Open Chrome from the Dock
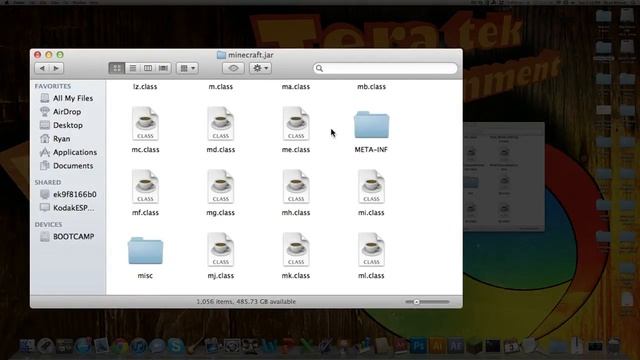 pyautogui.click(x=120, y=346)
